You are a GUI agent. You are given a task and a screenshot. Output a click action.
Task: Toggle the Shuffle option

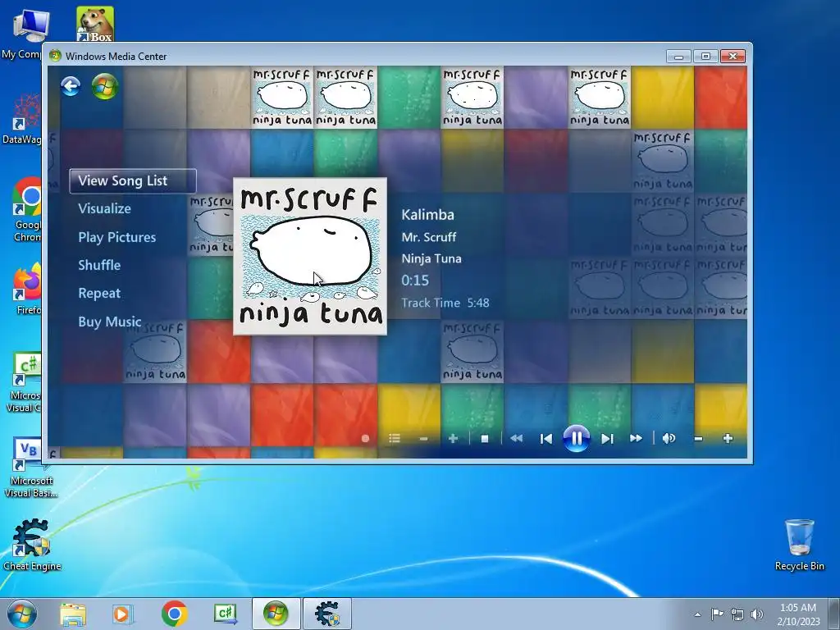[99, 265]
